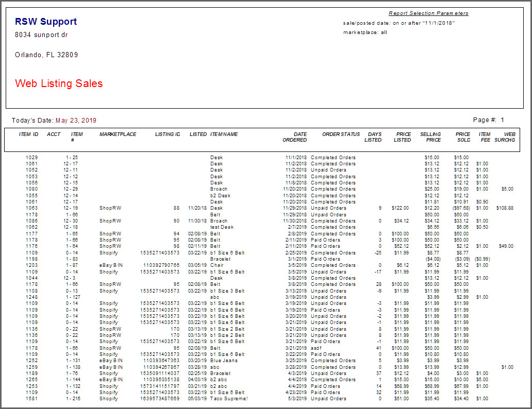Click the DATE ORDERED column header
Image resolution: width=532 pixels, height=409 pixels.
pyautogui.click(x=295, y=137)
